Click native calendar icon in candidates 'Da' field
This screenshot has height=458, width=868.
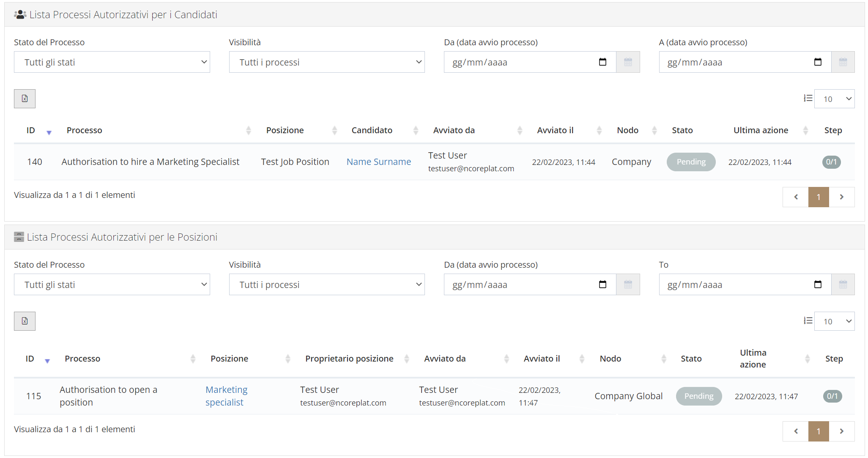click(602, 62)
